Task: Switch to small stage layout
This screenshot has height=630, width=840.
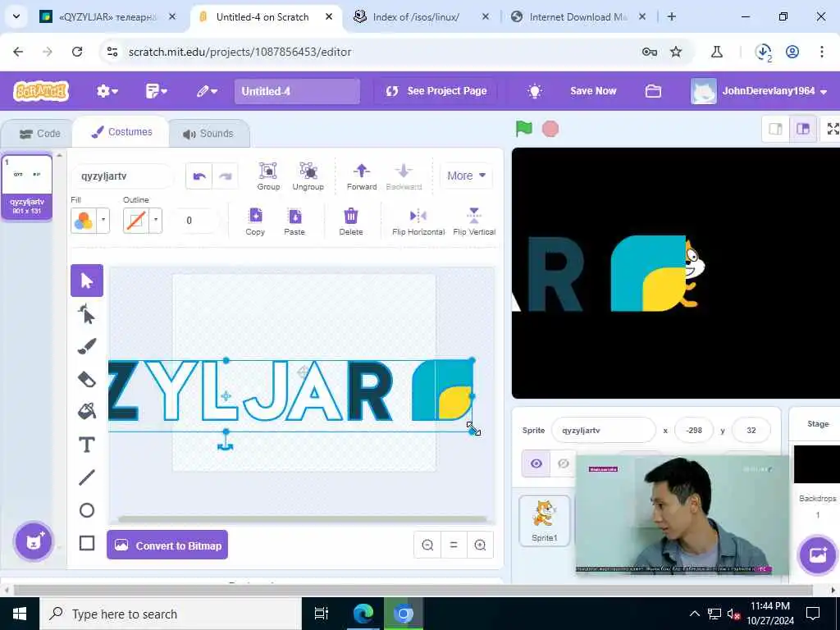Action: pyautogui.click(x=776, y=129)
